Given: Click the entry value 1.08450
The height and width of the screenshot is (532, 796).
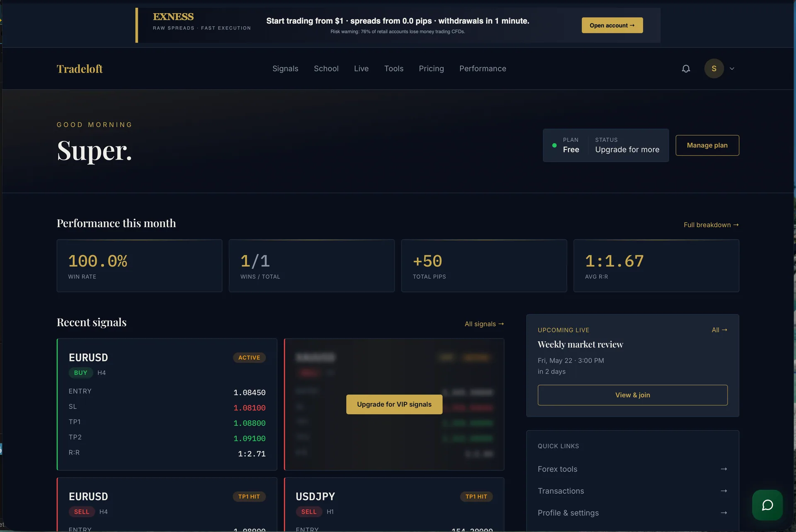Looking at the screenshot, I should 250,393.
